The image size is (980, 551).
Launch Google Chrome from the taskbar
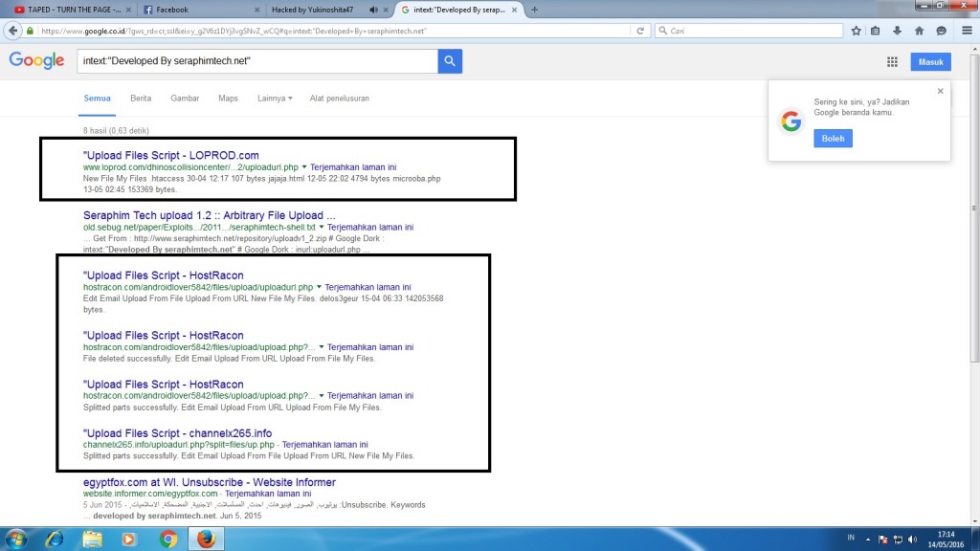tap(167, 538)
